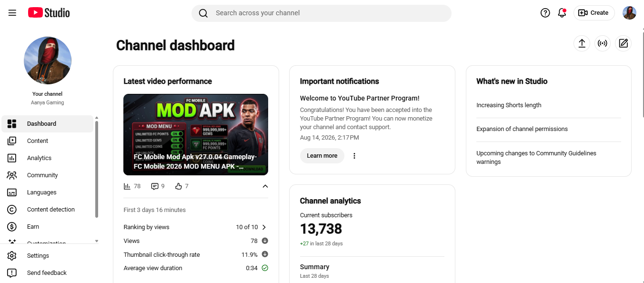Click the Create video button
Screen dimensions: 644x283
[x=594, y=13]
